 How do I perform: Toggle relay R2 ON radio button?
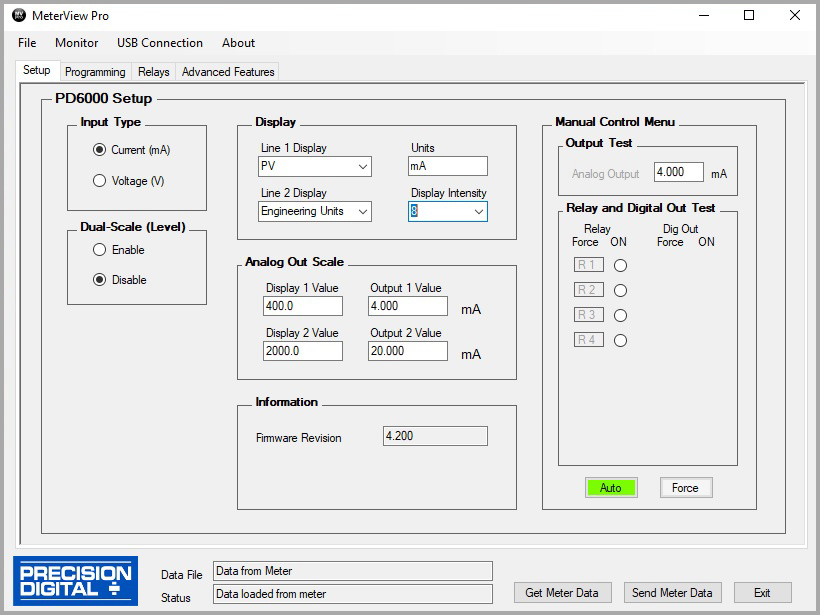point(620,290)
